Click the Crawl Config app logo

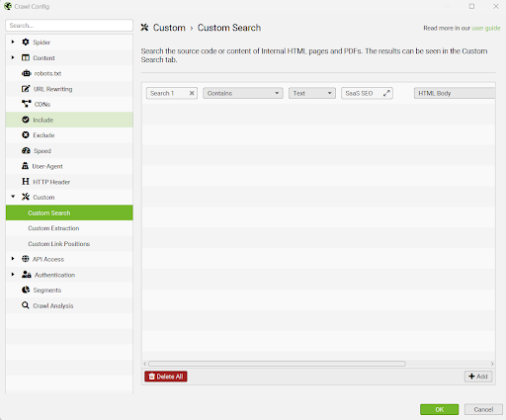[8, 6]
